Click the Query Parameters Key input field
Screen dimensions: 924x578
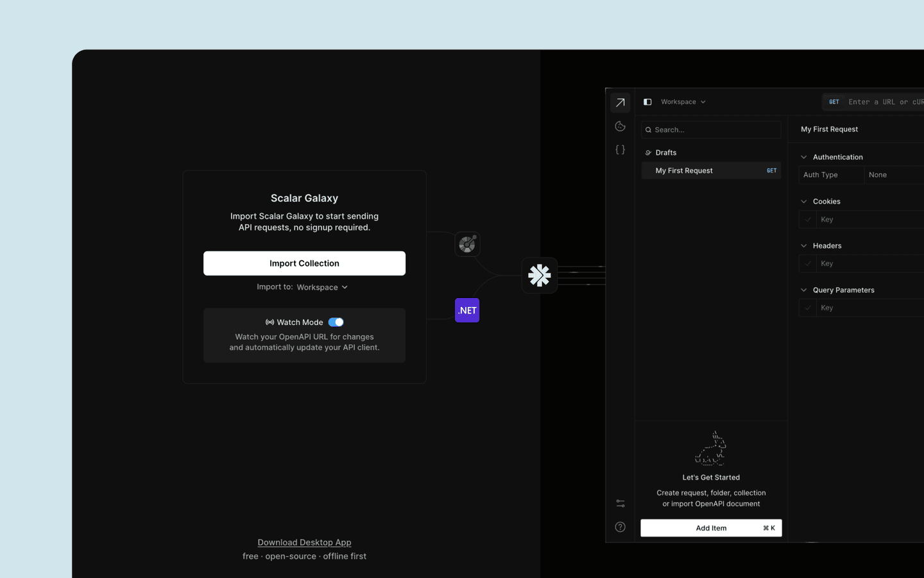(870, 308)
